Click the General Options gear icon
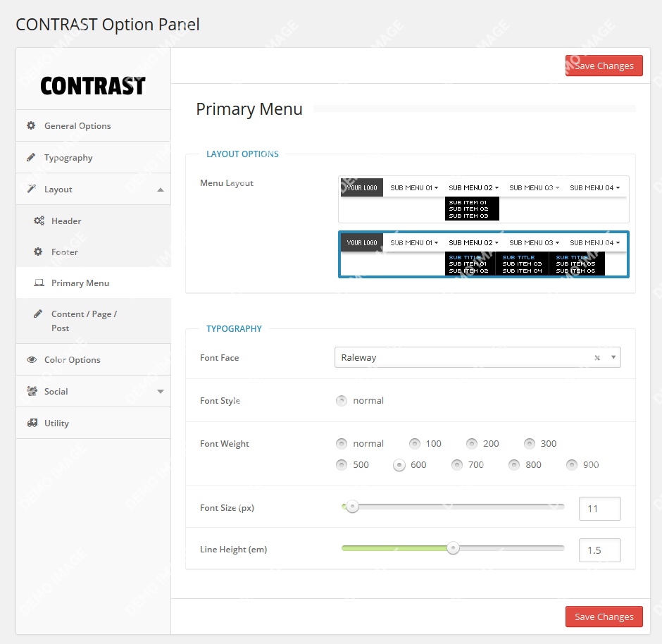Screen dimensions: 662x644 [x=31, y=125]
